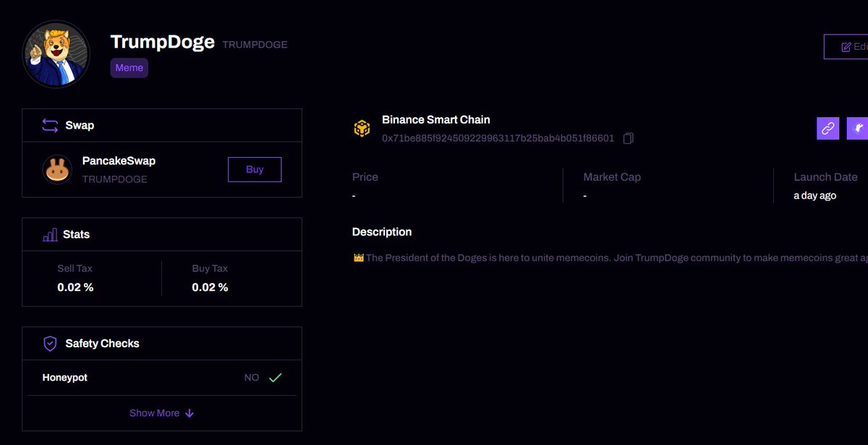Click the Sell Tax 0.02 % value
The height and width of the screenshot is (445, 868).
point(75,287)
